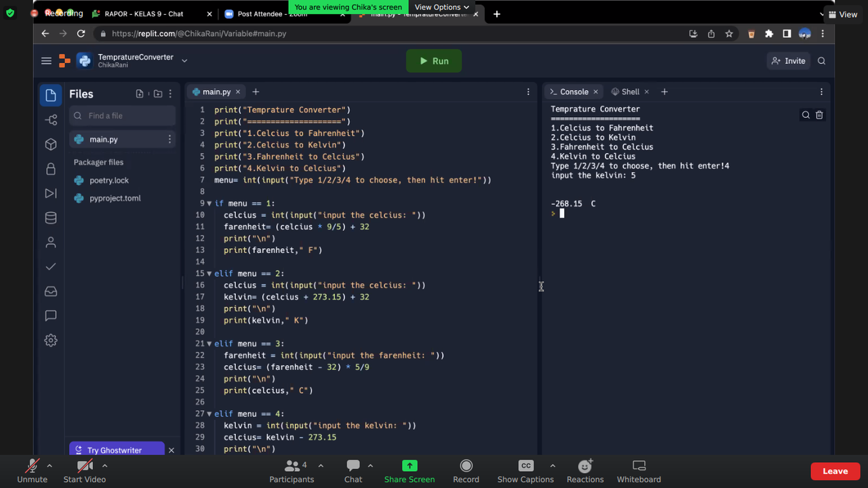This screenshot has height=488, width=868.
Task: Open the Debugger sidebar icon
Action: coord(51,193)
